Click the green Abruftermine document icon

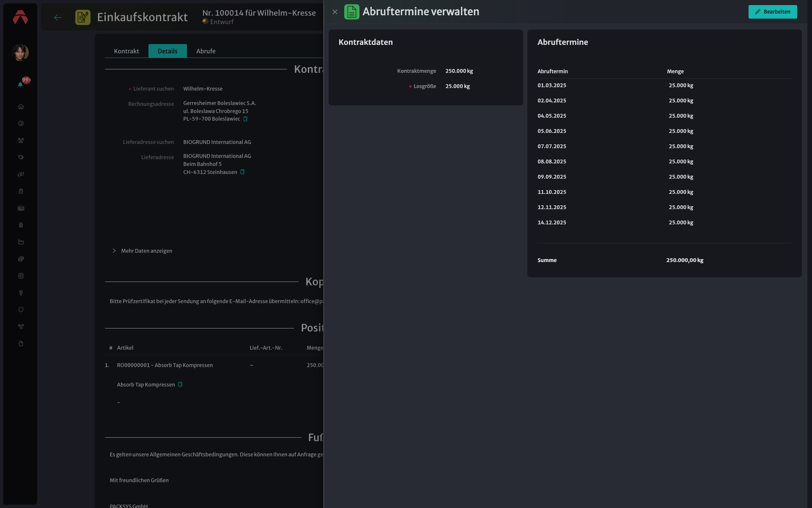click(352, 12)
